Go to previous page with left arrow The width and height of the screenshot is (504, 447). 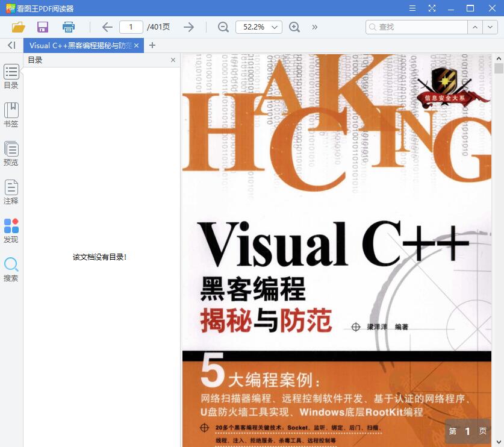tap(107, 27)
